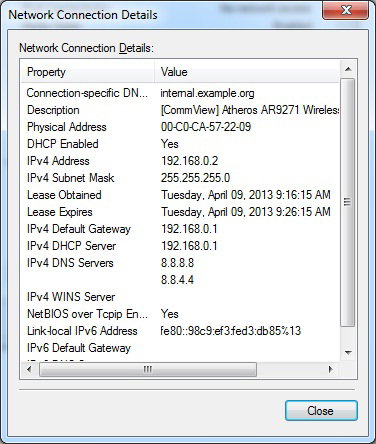
Task: Select the Lease Obtained row
Action: click(x=180, y=195)
